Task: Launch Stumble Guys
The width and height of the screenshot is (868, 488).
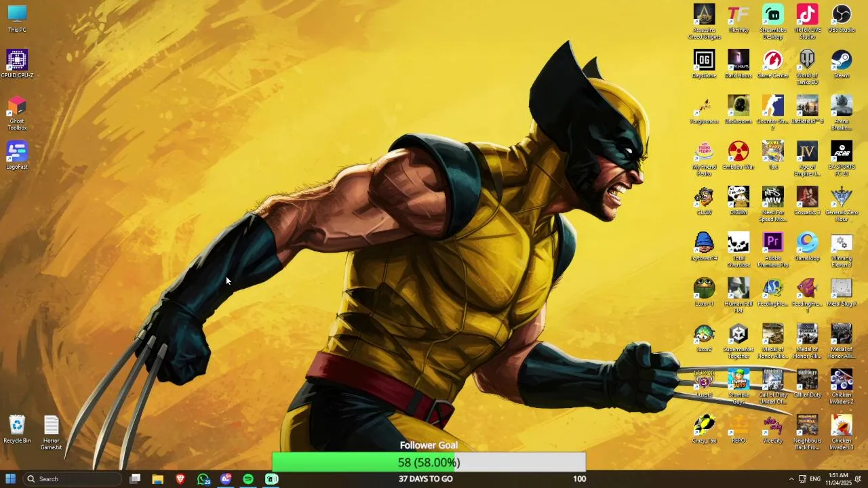Action: tap(738, 386)
